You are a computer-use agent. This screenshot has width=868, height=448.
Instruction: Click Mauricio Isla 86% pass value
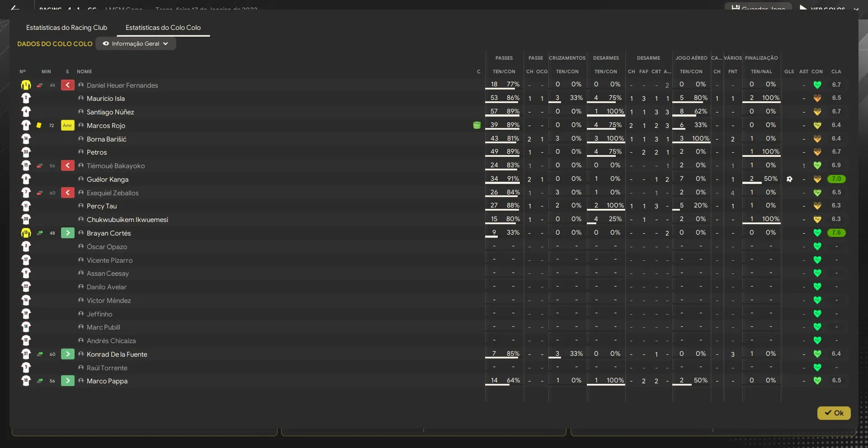pos(513,98)
